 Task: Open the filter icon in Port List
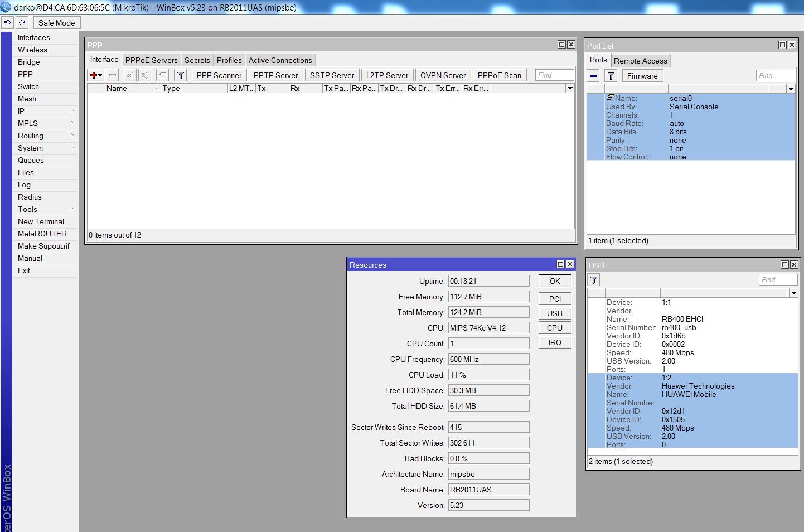coord(611,76)
